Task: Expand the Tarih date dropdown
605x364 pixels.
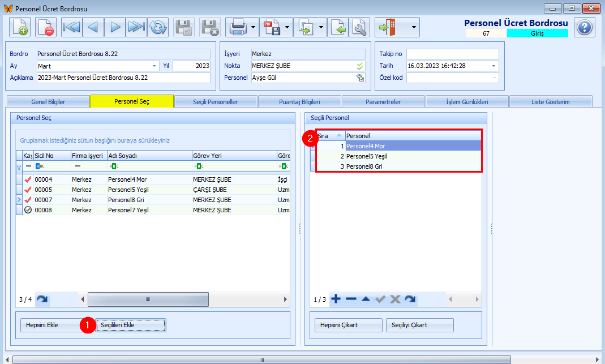Action: coord(494,66)
